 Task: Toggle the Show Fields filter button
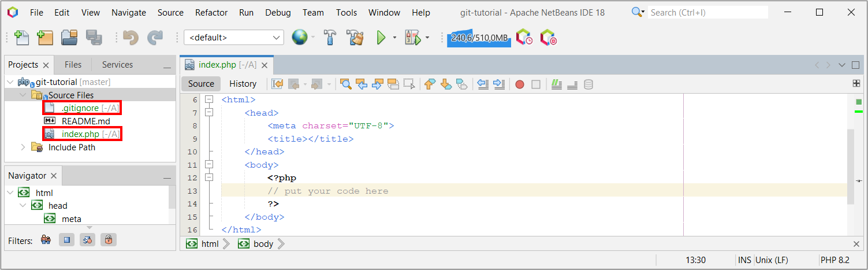point(66,240)
